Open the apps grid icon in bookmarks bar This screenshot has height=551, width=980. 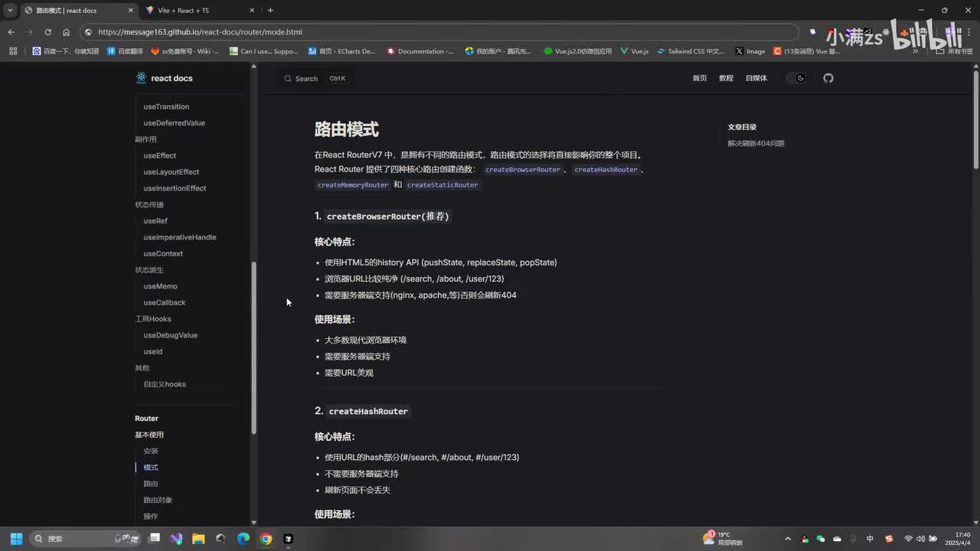(x=13, y=51)
